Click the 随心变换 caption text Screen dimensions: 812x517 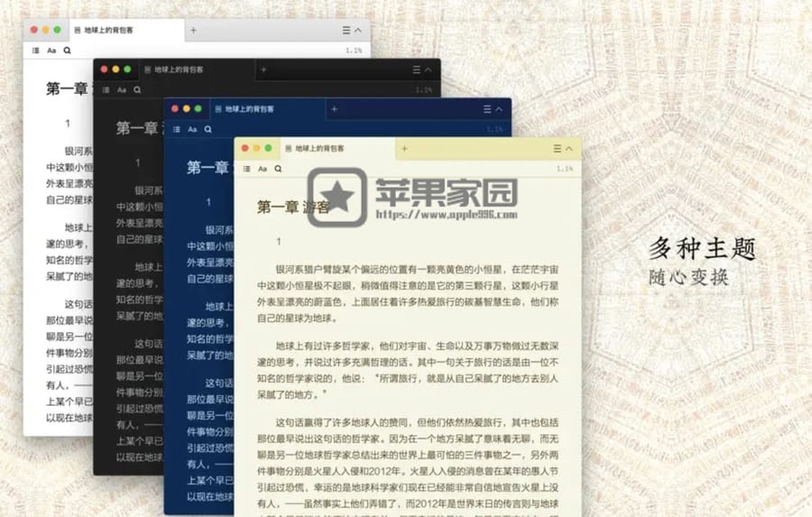pos(688,277)
